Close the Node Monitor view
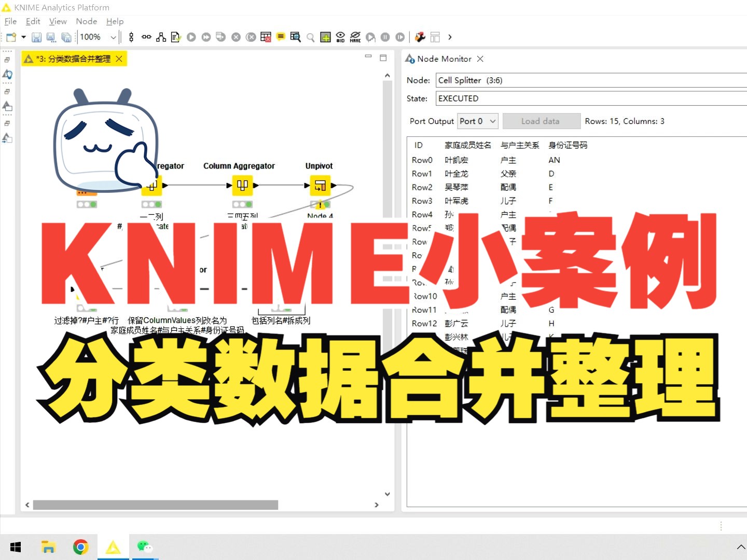 [x=480, y=59]
